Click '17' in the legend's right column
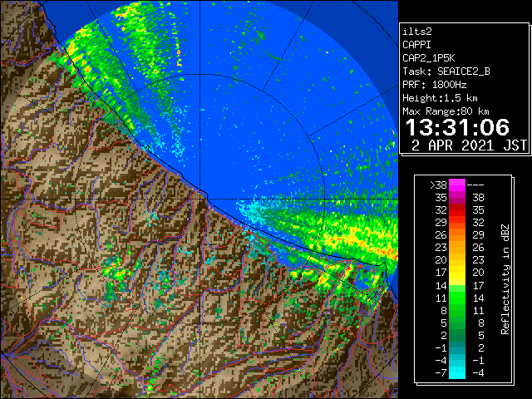The image size is (532, 399). [479, 285]
